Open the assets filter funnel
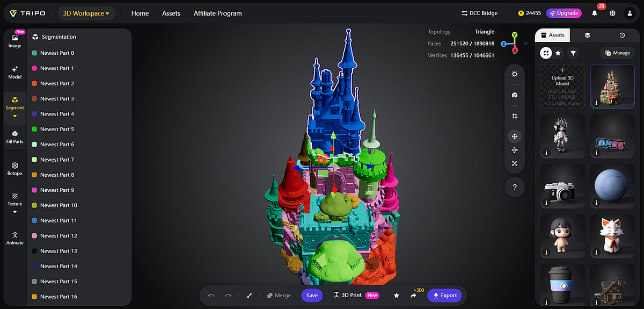 (x=573, y=53)
